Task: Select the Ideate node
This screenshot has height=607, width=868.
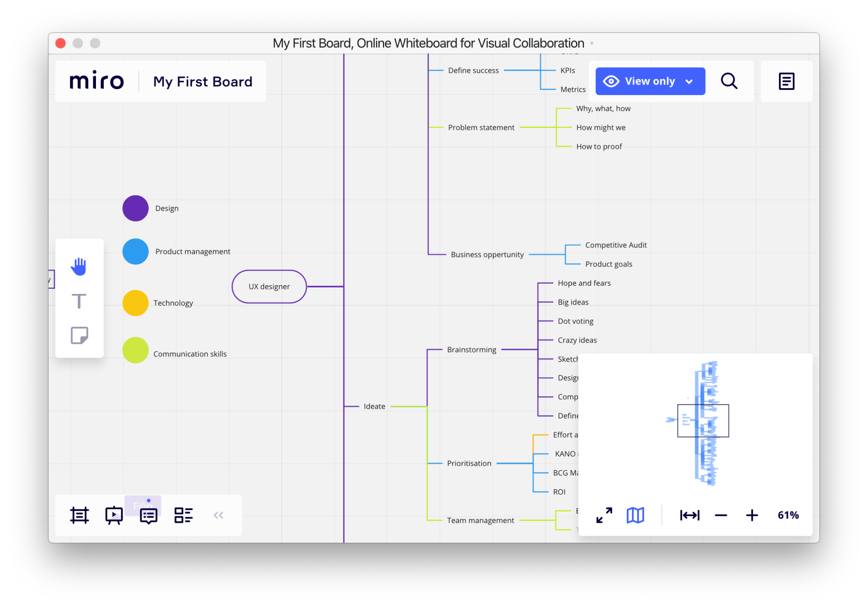Action: point(374,406)
